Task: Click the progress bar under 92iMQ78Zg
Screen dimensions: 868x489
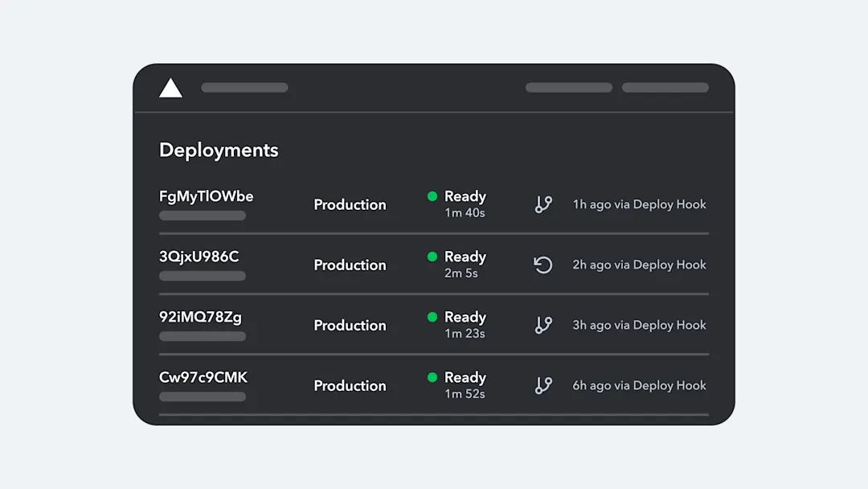Action: (202, 336)
